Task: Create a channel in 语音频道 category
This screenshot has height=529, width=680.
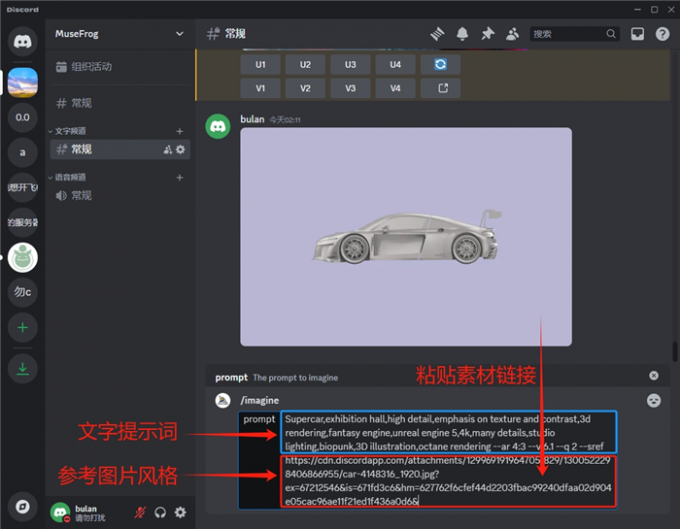Action: pyautogui.click(x=180, y=177)
